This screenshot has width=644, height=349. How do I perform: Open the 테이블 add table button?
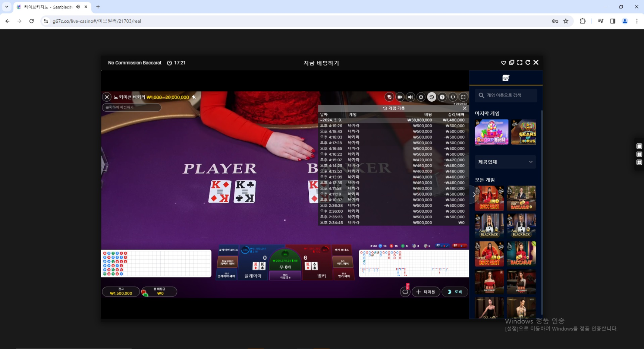pyautogui.click(x=426, y=292)
